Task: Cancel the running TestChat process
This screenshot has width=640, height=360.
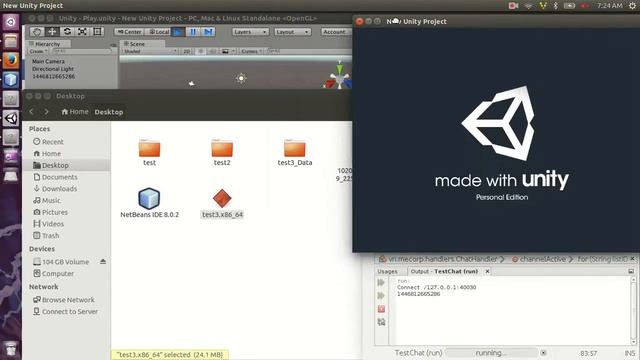Action: [x=543, y=353]
